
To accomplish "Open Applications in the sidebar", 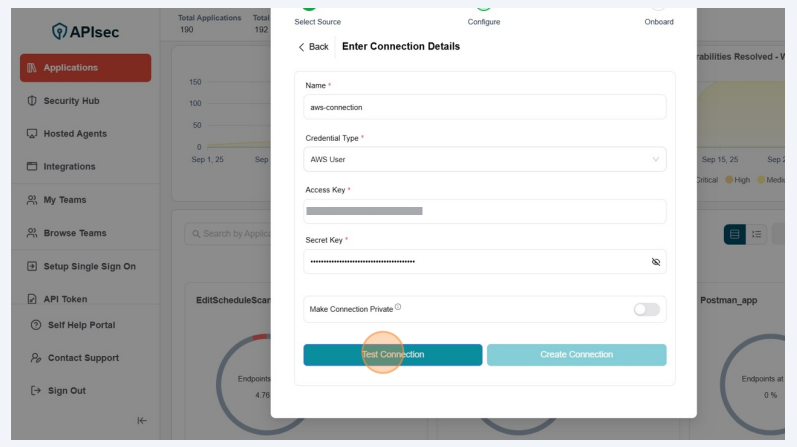I will pos(85,68).
